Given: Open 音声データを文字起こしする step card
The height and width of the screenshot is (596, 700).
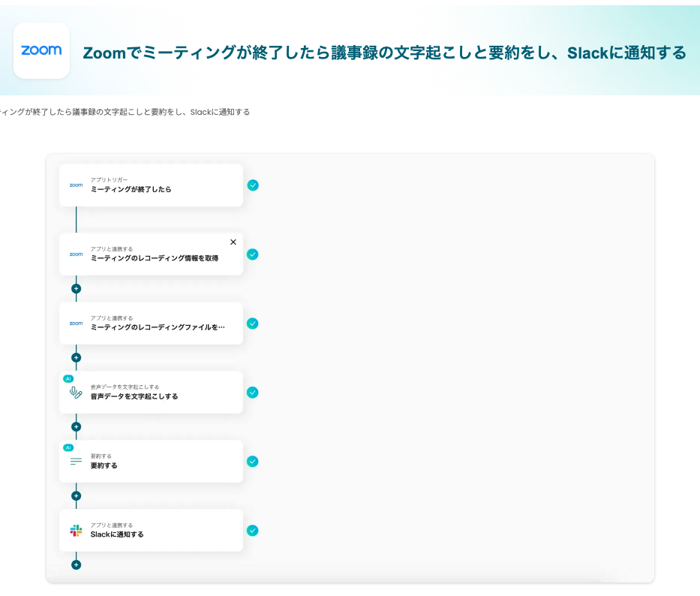Looking at the screenshot, I should tap(151, 393).
